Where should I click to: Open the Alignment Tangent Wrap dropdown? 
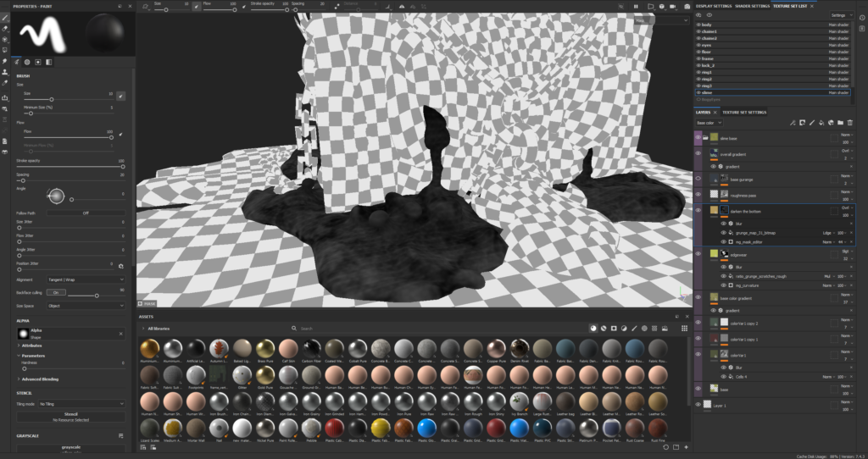pos(86,279)
